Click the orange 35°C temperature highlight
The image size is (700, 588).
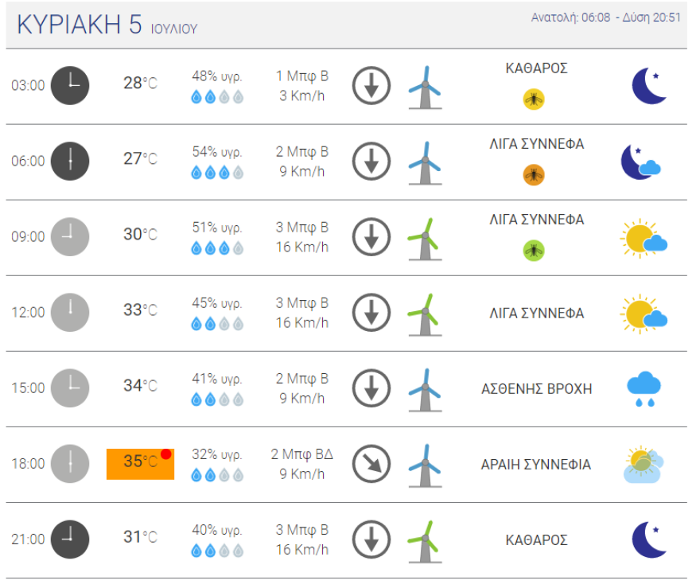coord(140,463)
